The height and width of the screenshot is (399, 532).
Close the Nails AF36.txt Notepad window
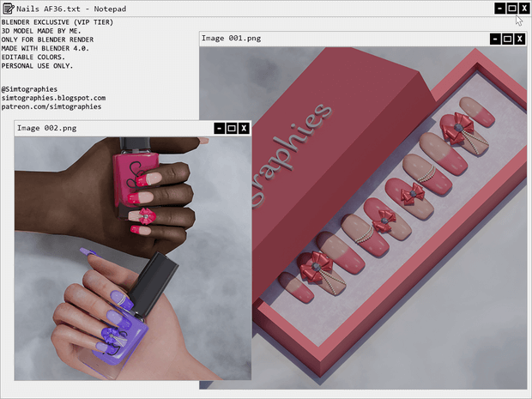coord(524,8)
